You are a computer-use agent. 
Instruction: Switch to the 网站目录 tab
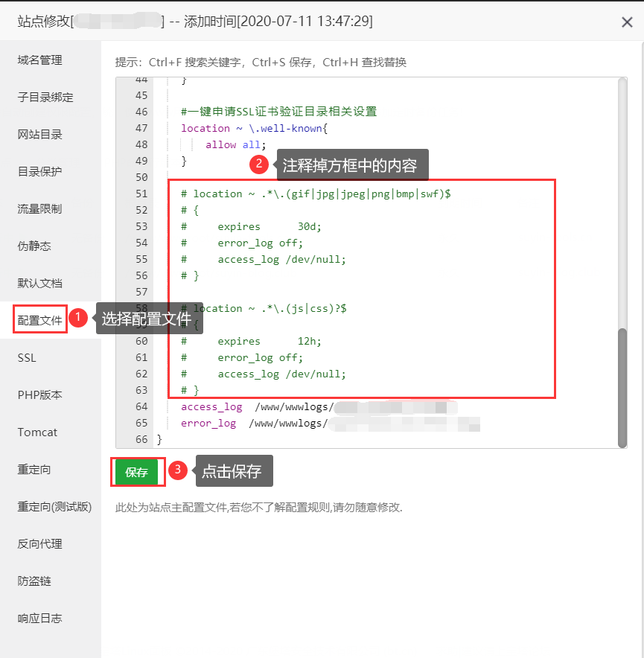tap(40, 135)
